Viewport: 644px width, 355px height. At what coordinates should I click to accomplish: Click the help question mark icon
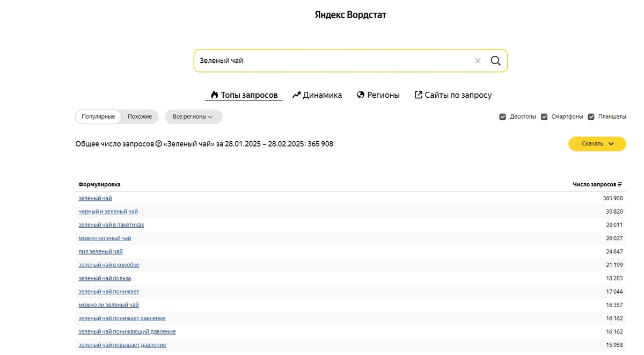tap(159, 144)
